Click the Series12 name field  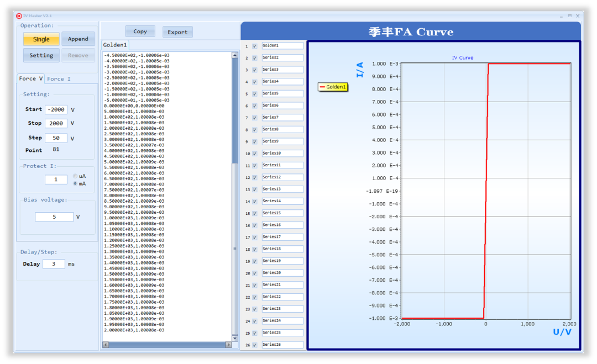(x=282, y=177)
